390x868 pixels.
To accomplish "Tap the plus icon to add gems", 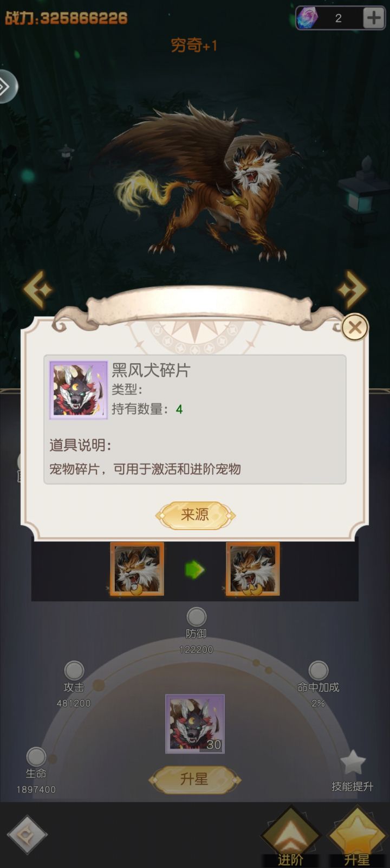I will point(374,18).
